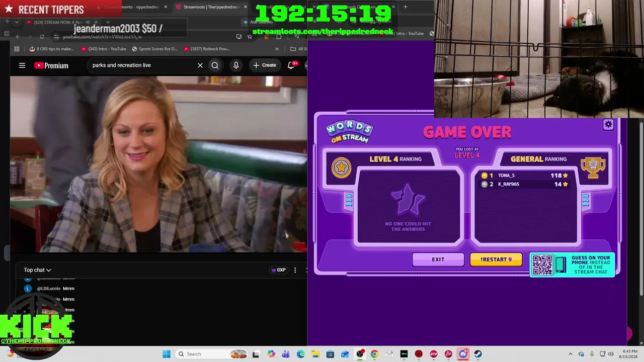
Task: Open Microsoft Store from the taskbar
Action: tap(330, 354)
